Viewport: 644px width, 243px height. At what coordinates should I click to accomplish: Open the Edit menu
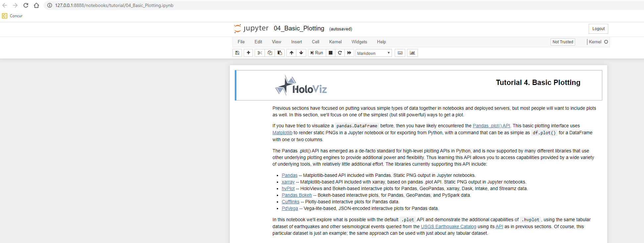click(258, 42)
